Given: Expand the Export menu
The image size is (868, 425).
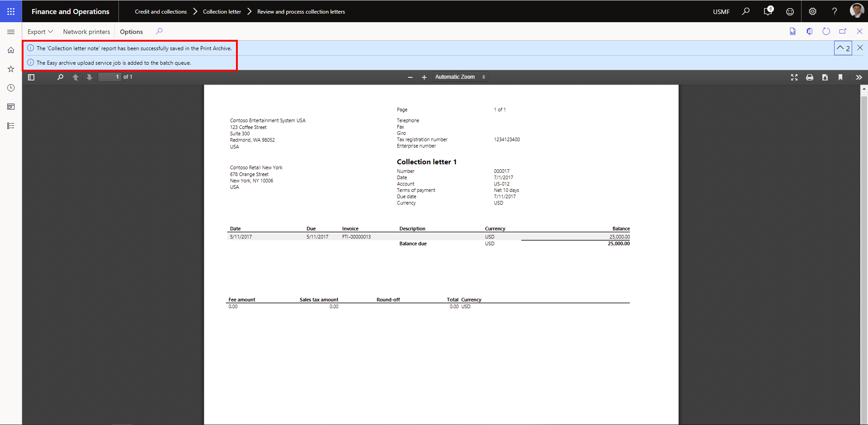Looking at the screenshot, I should pyautogui.click(x=40, y=32).
